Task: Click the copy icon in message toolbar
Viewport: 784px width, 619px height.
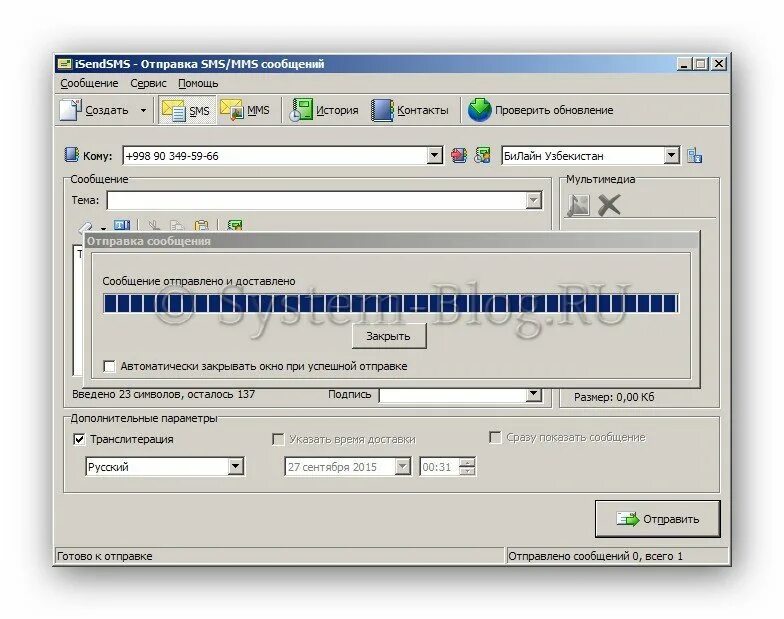Action: [x=177, y=226]
